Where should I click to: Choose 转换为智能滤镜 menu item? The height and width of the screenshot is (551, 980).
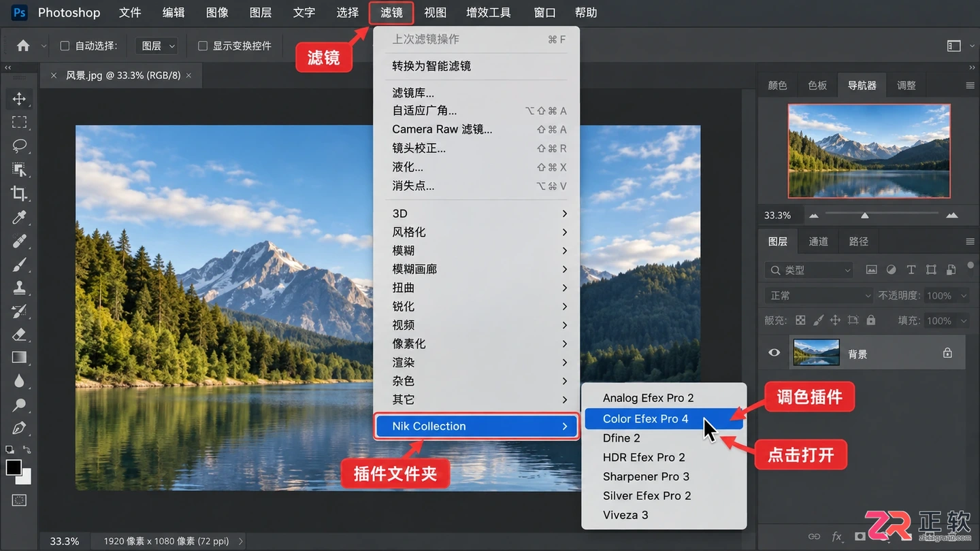476,66
